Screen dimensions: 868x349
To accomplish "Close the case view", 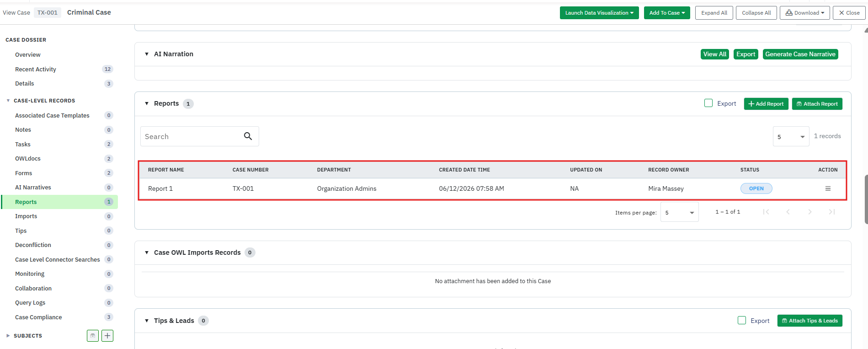I will 849,13.
